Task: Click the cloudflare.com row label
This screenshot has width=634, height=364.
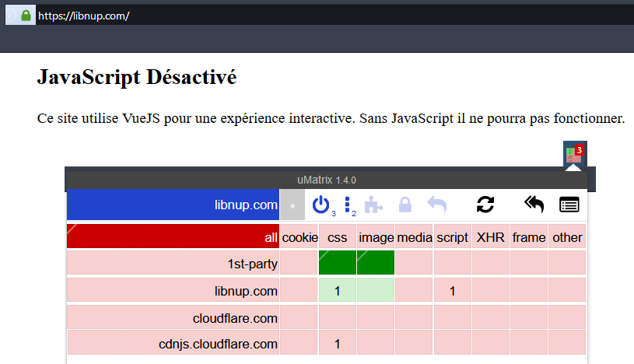Action: click(173, 317)
